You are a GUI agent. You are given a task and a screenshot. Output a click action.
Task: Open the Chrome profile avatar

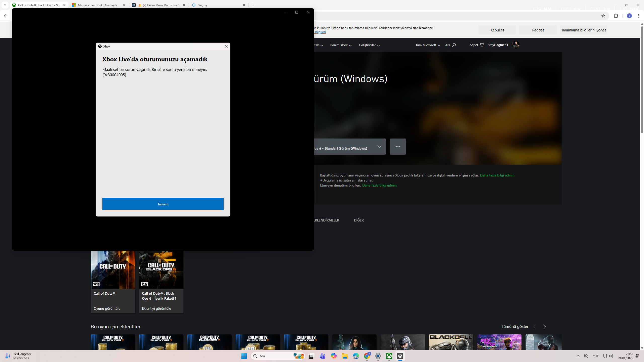[629, 16]
